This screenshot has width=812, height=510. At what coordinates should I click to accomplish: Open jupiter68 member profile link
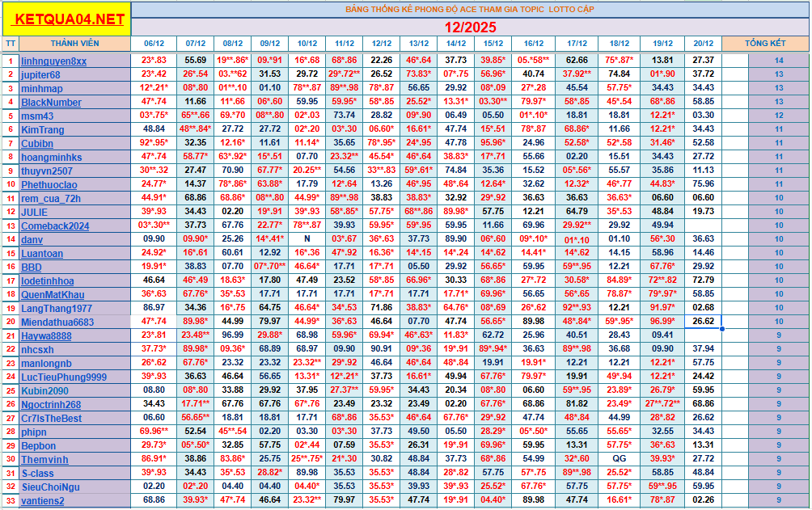point(40,75)
